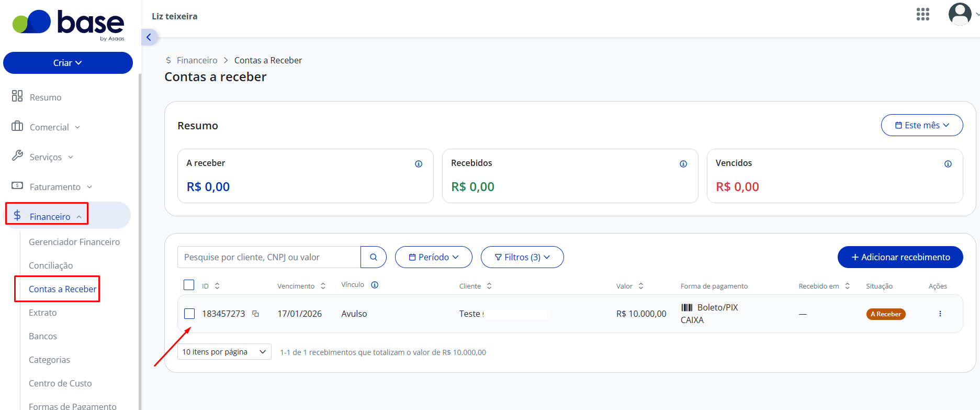Viewport: 980px width, 410px height.
Task: Check the box for receivable 183457273
Action: [189, 314]
